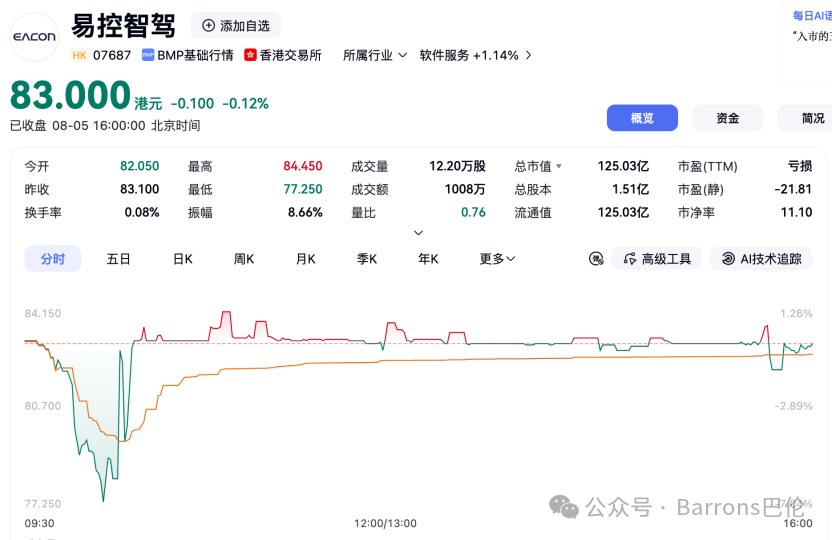The image size is (832, 540).
Task: Switch to 概览 tab
Action: [x=642, y=118]
